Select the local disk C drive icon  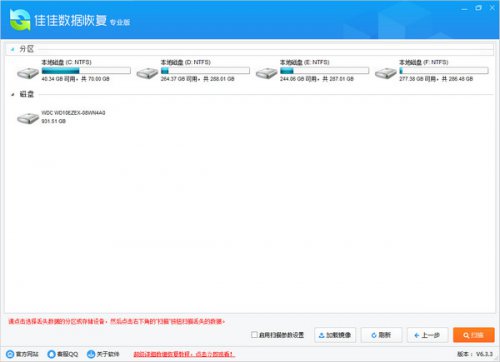pyautogui.click(x=28, y=73)
